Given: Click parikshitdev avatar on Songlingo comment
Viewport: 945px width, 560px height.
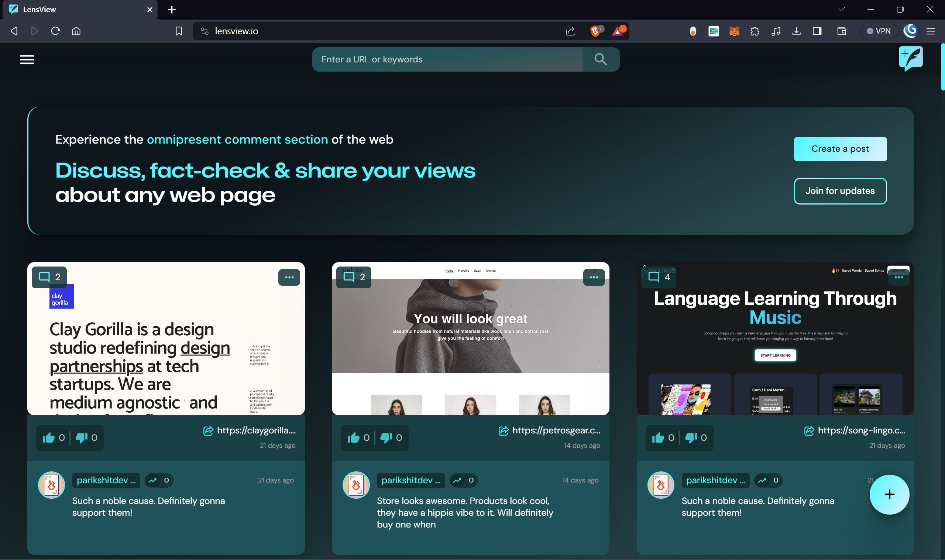Looking at the screenshot, I should (x=660, y=485).
